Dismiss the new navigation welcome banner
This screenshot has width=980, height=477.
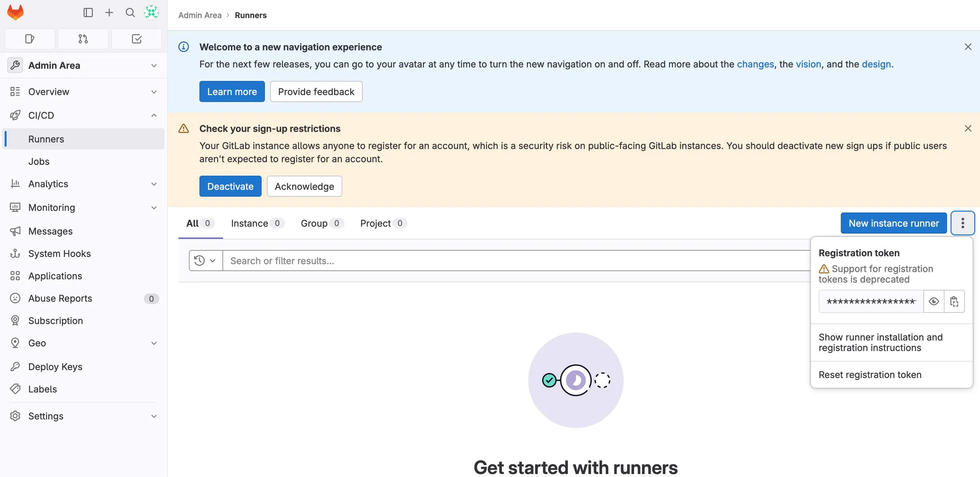point(968,47)
